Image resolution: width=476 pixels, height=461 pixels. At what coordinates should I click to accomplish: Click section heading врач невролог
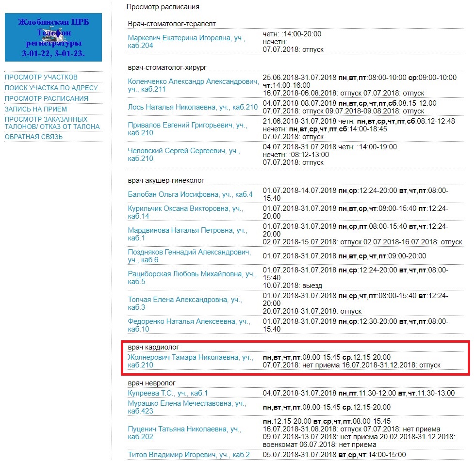click(x=152, y=383)
